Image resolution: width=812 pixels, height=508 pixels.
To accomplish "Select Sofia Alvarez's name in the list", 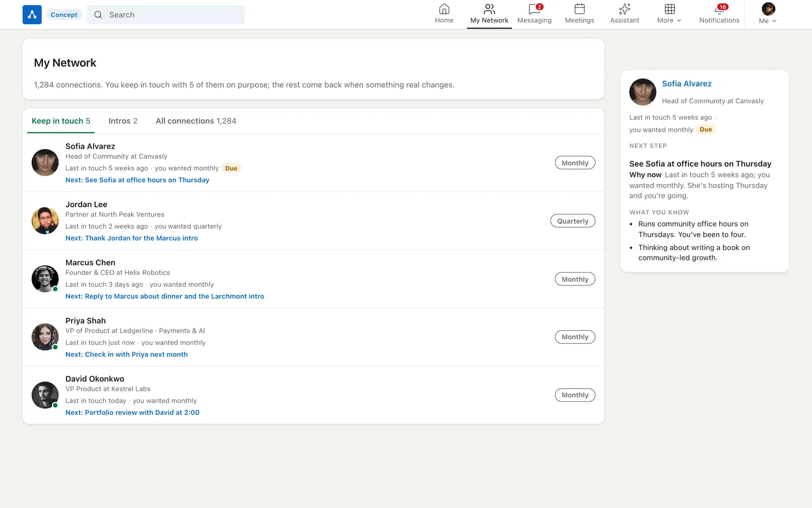I will coord(90,146).
